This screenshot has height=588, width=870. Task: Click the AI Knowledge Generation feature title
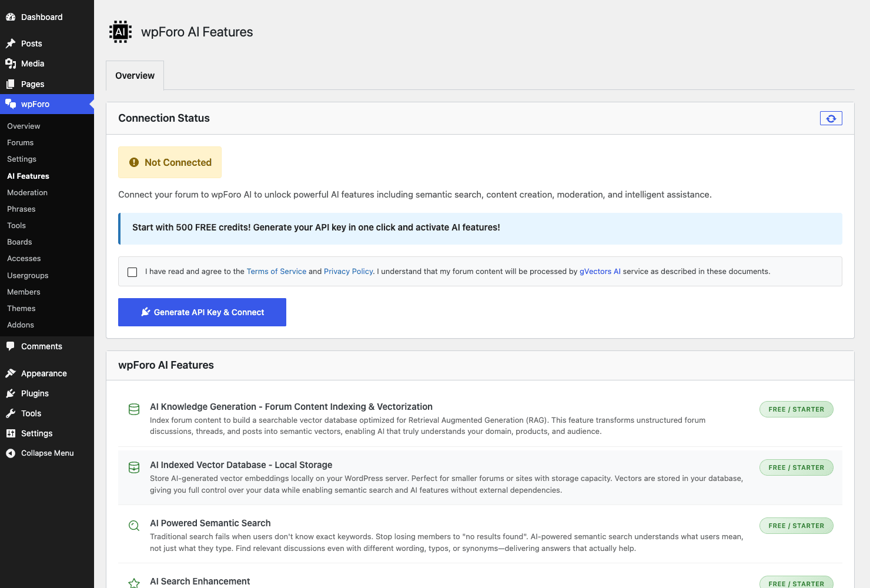(291, 406)
